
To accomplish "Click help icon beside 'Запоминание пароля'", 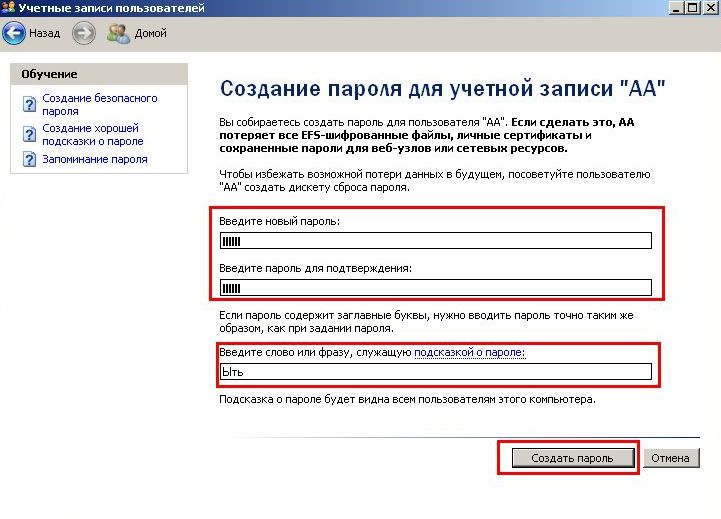I will pyautogui.click(x=29, y=159).
